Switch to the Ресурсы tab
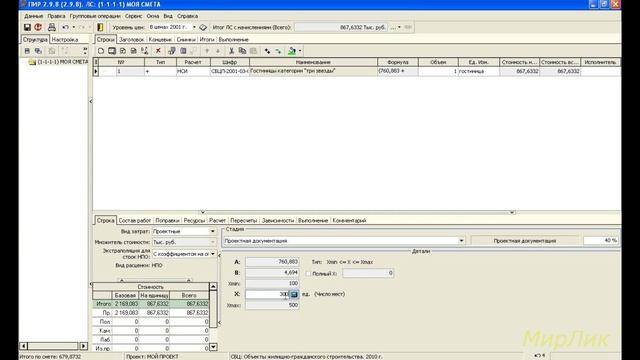 194,220
